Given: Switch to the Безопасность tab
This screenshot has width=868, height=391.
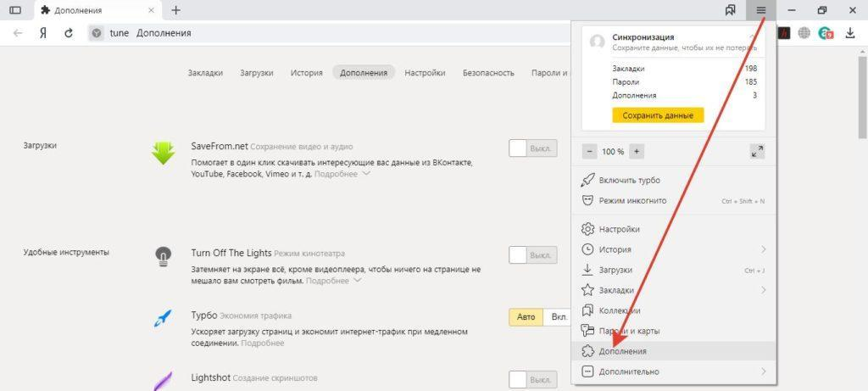Looking at the screenshot, I should pyautogui.click(x=488, y=73).
